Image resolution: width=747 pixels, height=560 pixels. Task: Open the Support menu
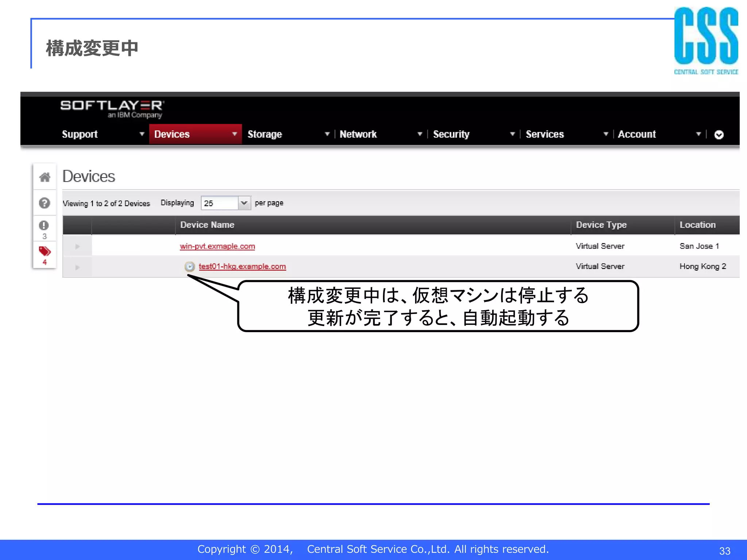80,134
